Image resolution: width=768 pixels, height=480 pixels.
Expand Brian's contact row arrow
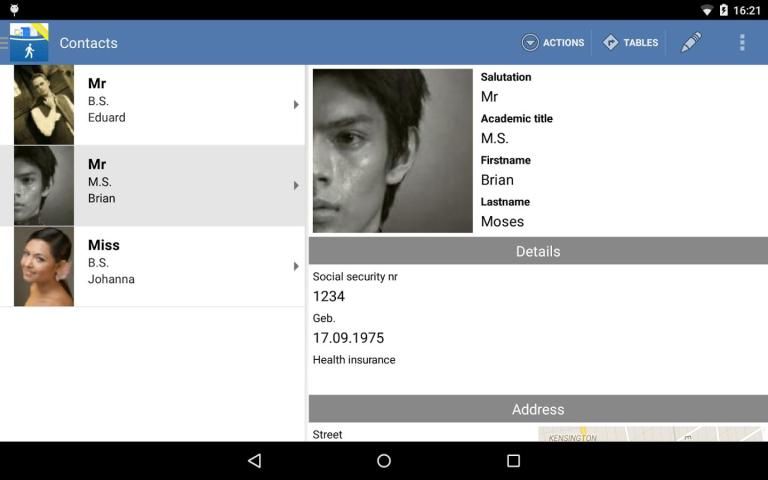(x=296, y=185)
